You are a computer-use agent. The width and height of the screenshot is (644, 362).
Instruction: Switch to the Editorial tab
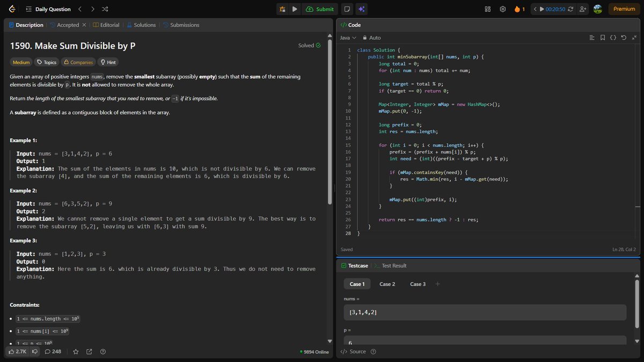click(x=106, y=25)
